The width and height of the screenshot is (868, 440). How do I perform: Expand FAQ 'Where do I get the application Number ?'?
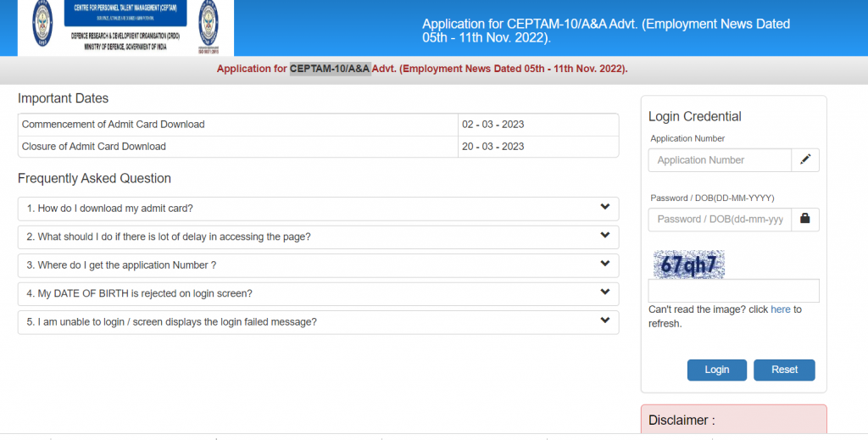click(319, 265)
